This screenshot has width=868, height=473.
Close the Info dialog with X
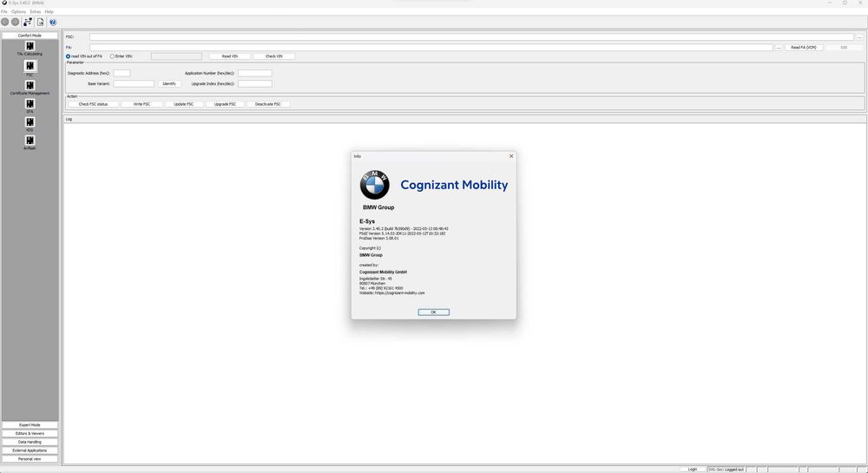click(511, 156)
